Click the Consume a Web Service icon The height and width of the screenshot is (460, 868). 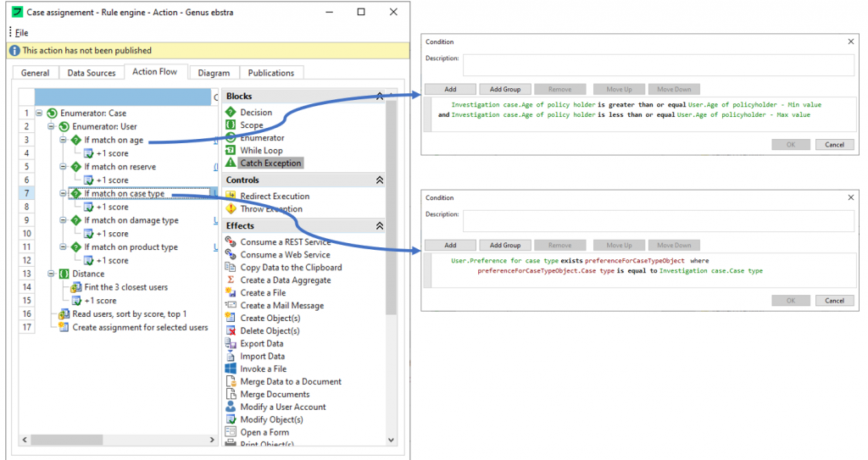[231, 255]
